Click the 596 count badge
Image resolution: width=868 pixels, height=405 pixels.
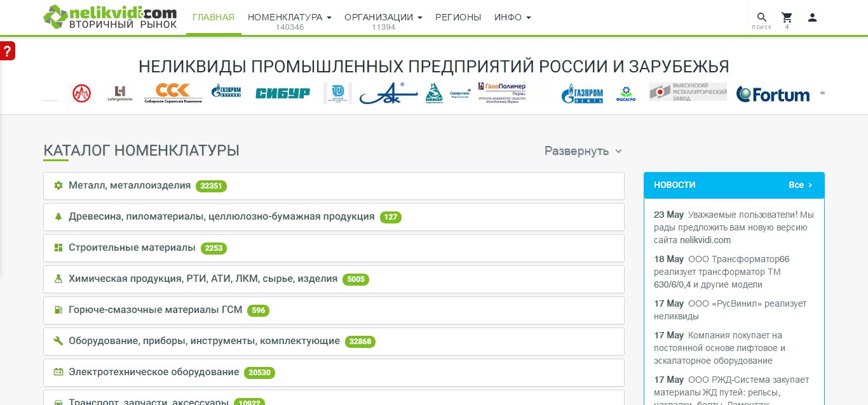click(x=258, y=310)
